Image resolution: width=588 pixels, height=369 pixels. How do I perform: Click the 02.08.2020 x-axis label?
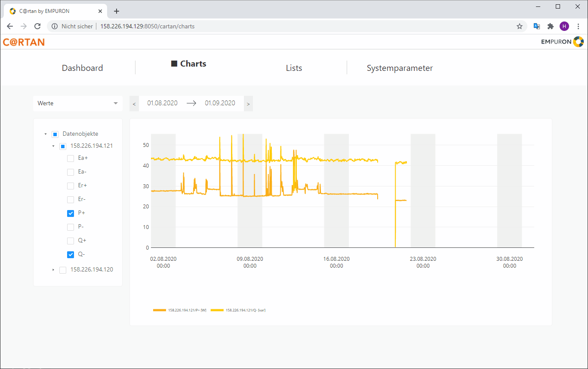tap(163, 262)
